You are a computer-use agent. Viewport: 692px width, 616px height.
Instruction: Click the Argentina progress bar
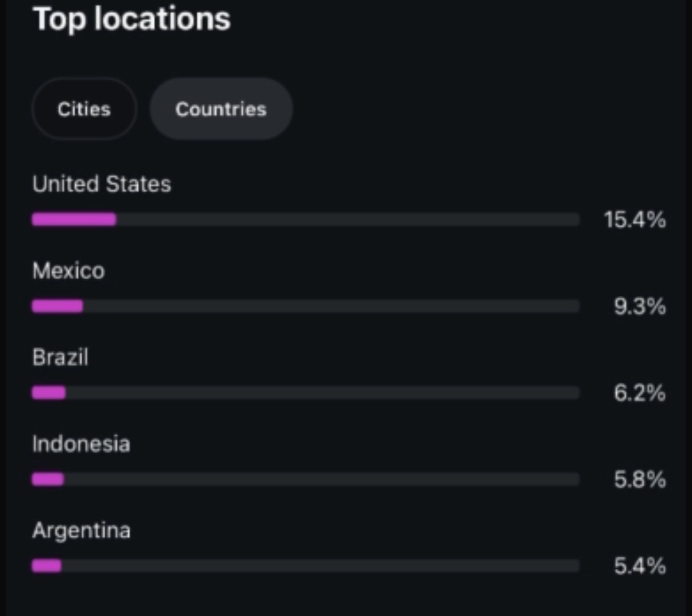(x=305, y=565)
